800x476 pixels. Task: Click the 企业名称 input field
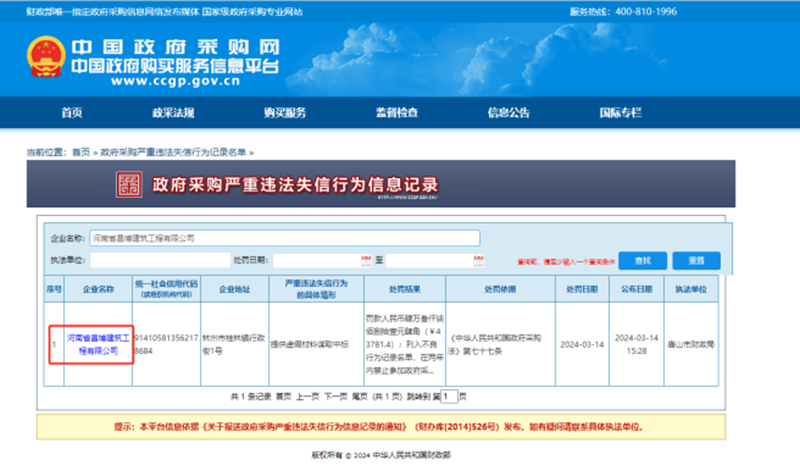tap(285, 238)
